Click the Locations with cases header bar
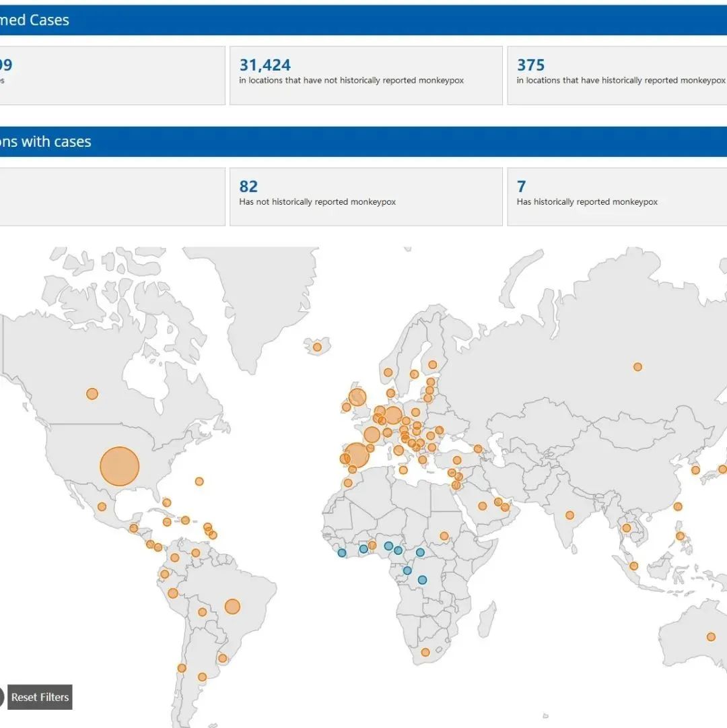This screenshot has width=727, height=728. (363, 141)
